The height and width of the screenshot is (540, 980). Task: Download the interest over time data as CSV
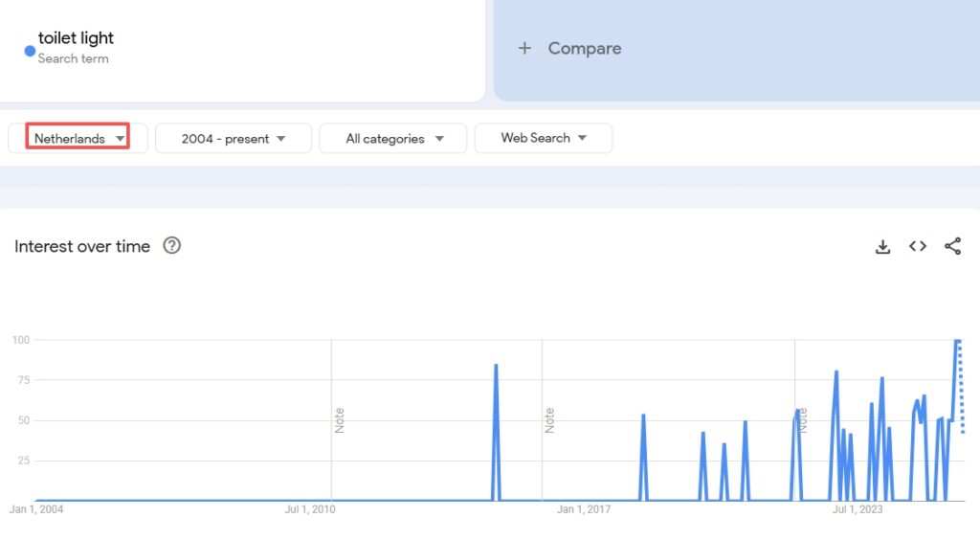[882, 246]
